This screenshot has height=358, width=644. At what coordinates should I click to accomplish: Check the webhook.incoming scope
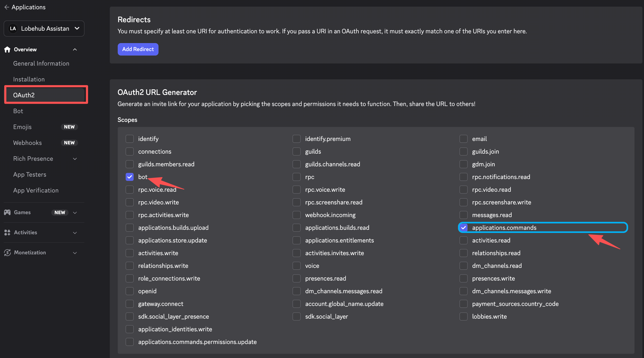point(297,215)
